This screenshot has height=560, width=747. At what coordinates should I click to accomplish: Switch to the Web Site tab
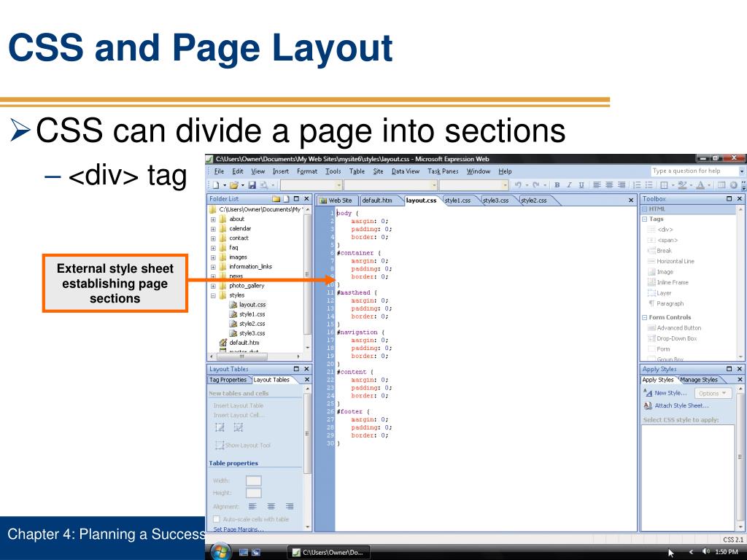click(x=336, y=201)
